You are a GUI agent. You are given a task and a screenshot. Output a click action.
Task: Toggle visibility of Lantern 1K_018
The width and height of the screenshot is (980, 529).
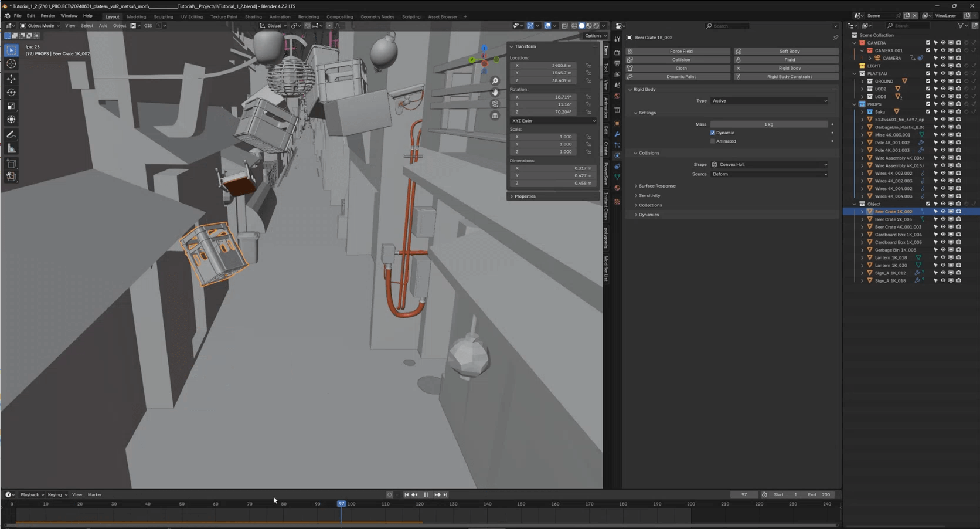[943, 257]
